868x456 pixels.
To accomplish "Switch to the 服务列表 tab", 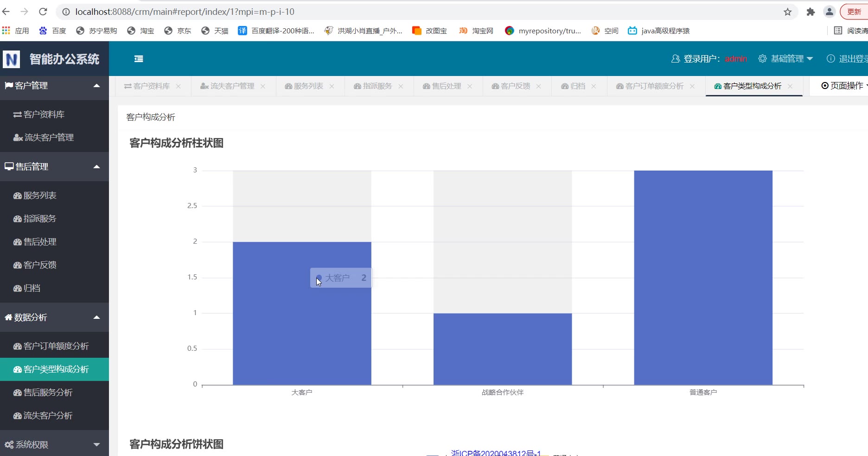I will tap(305, 86).
